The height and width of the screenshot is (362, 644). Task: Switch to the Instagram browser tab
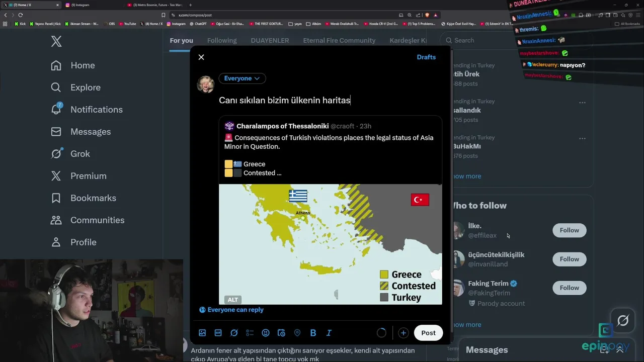coord(92,5)
